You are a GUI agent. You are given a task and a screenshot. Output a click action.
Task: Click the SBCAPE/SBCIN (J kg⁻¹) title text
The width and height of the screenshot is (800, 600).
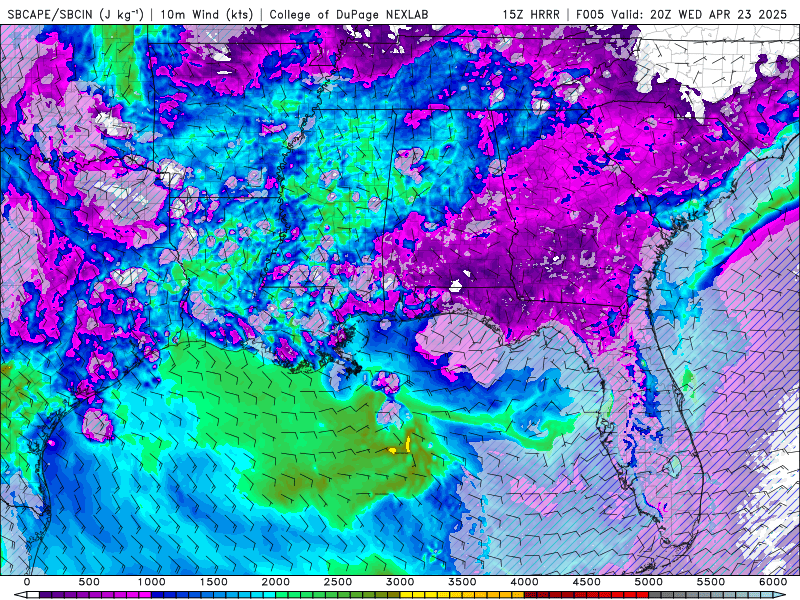tap(76, 14)
